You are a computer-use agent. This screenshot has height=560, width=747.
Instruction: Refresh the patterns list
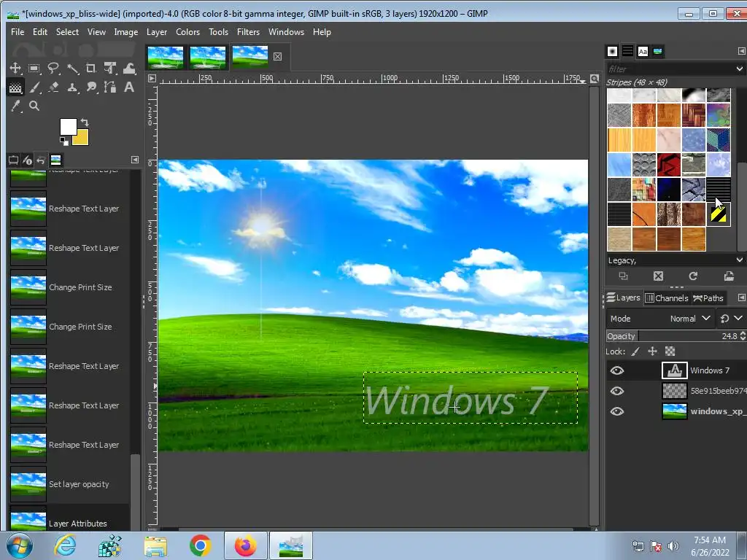click(x=693, y=276)
